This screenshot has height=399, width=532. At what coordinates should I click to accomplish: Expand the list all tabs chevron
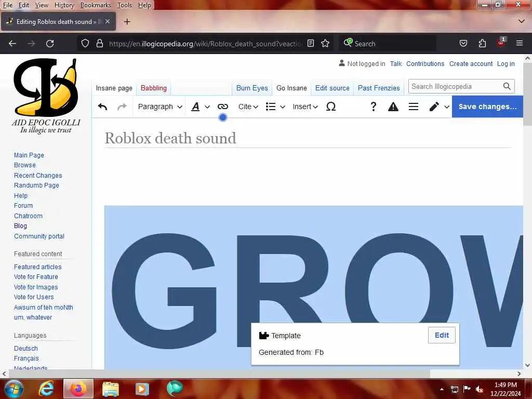(522, 21)
